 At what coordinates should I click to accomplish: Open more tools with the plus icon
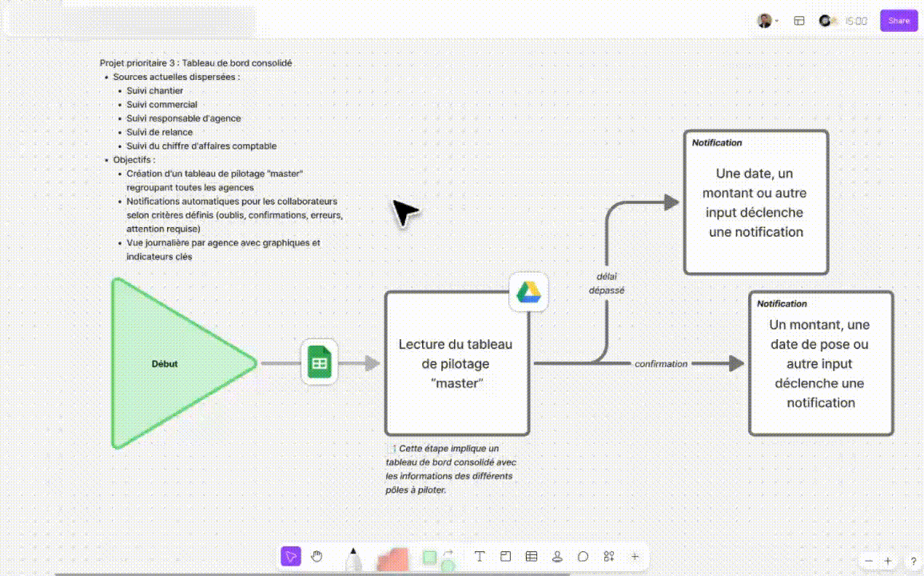click(635, 556)
